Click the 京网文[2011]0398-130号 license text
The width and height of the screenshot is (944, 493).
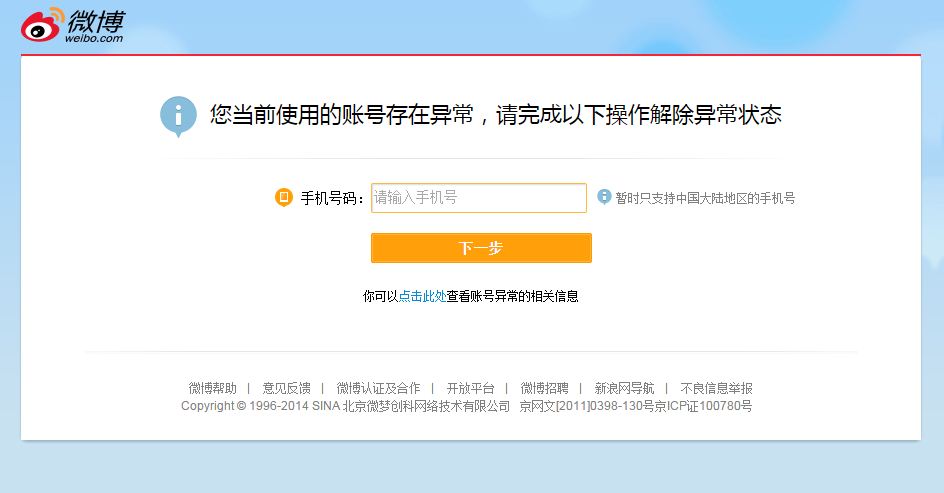point(587,406)
